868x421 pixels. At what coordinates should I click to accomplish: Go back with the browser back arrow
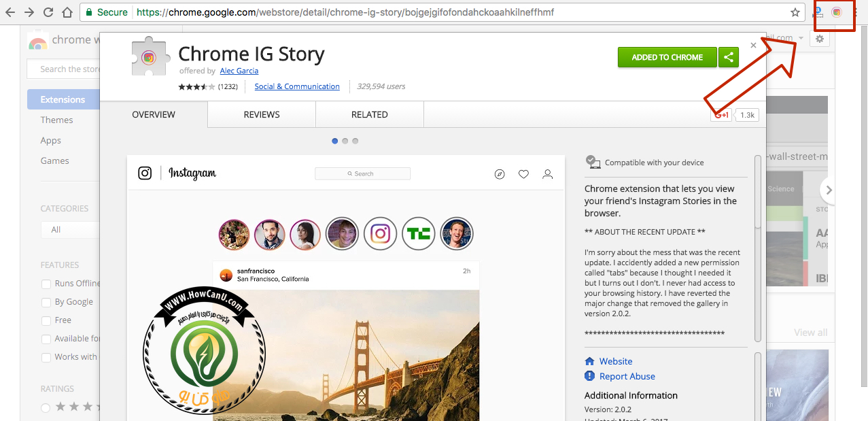(10, 12)
